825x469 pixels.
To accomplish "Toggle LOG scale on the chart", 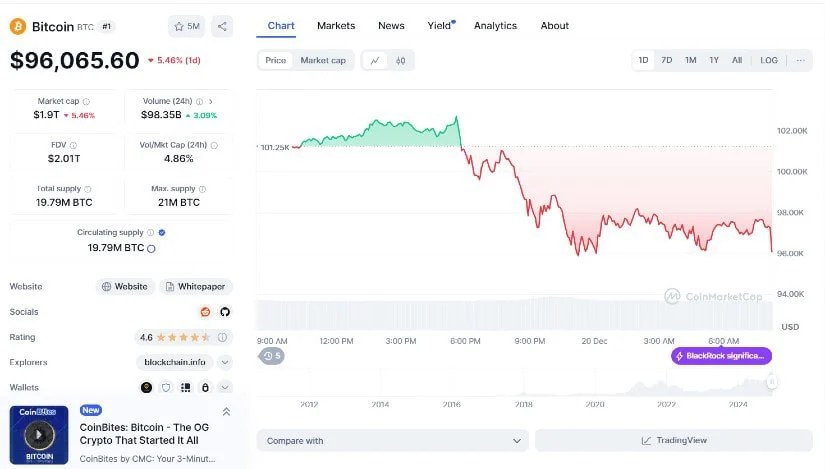I will (769, 60).
